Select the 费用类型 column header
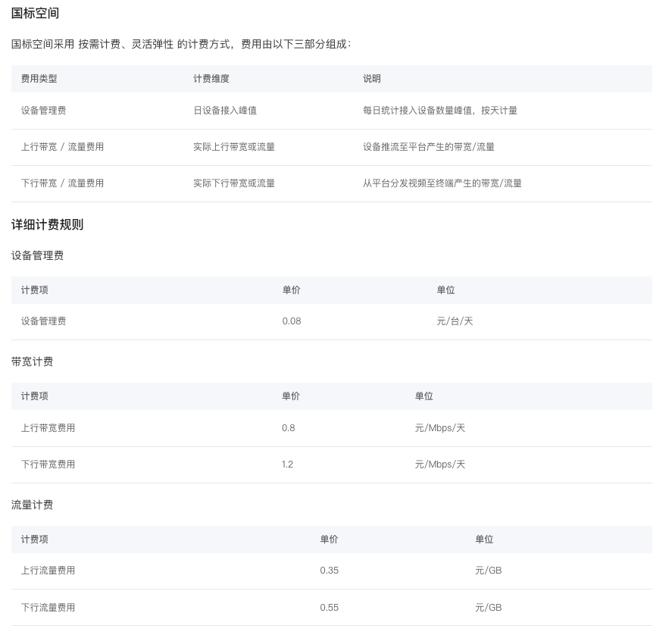672x635 pixels. coord(39,79)
